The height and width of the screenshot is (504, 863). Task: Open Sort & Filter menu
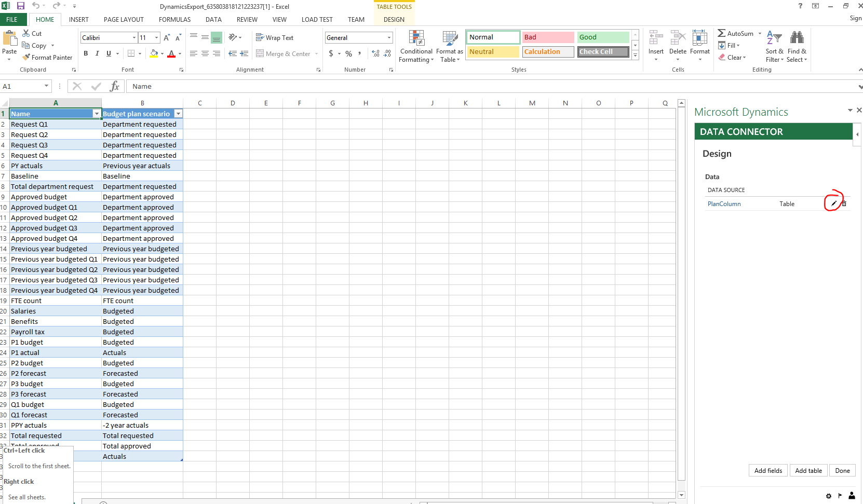[x=775, y=46]
